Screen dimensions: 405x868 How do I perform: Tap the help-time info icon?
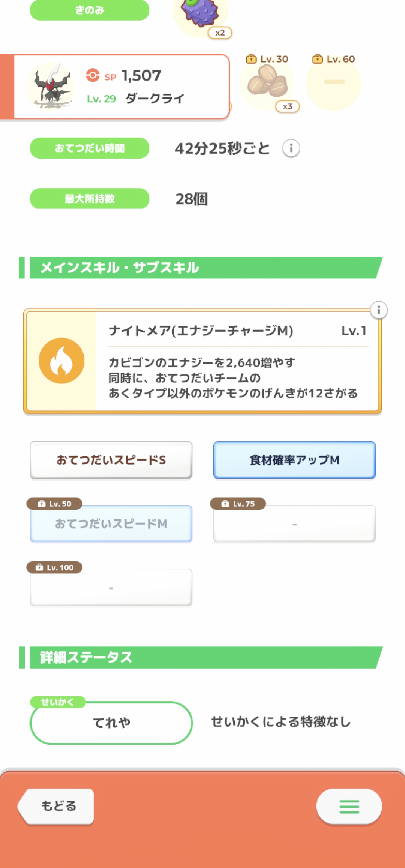pyautogui.click(x=291, y=148)
